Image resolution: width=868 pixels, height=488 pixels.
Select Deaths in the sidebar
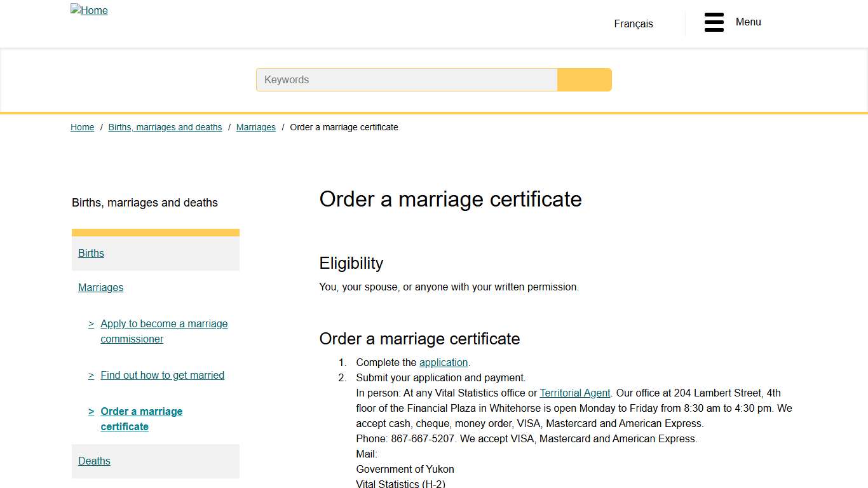94,461
